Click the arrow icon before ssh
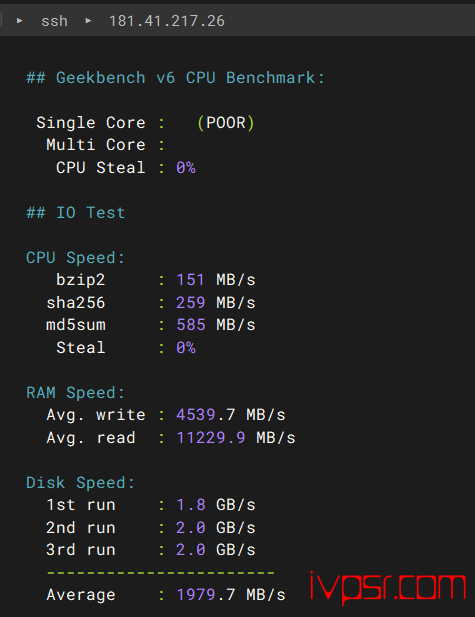Viewport: 475px width, 617px height. point(19,20)
